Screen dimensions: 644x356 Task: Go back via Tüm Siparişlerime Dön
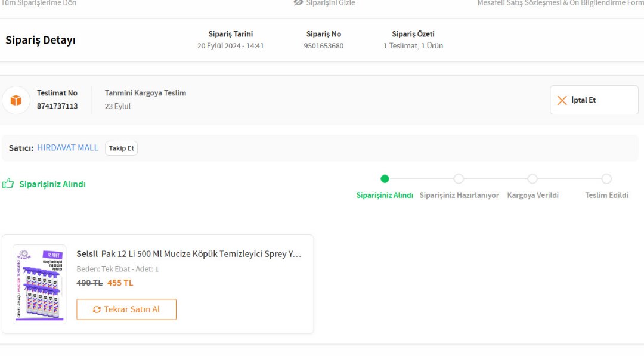point(39,3)
